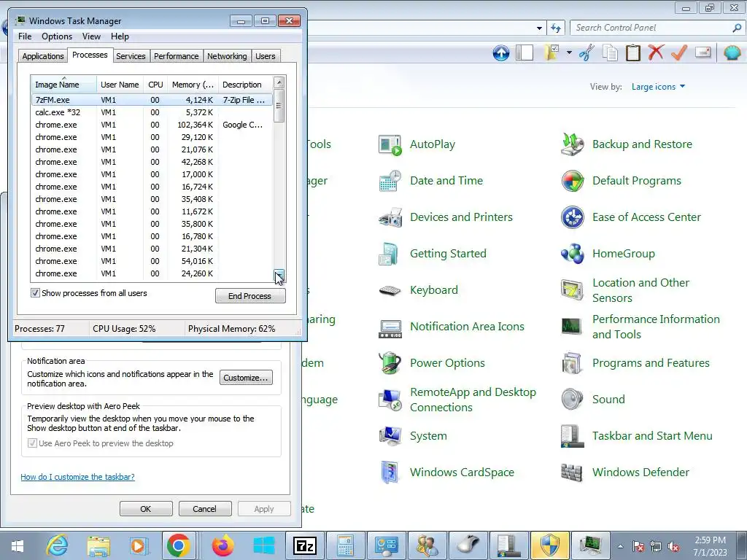
Task: Click the process list scrollbar thumb
Action: click(x=279, y=106)
